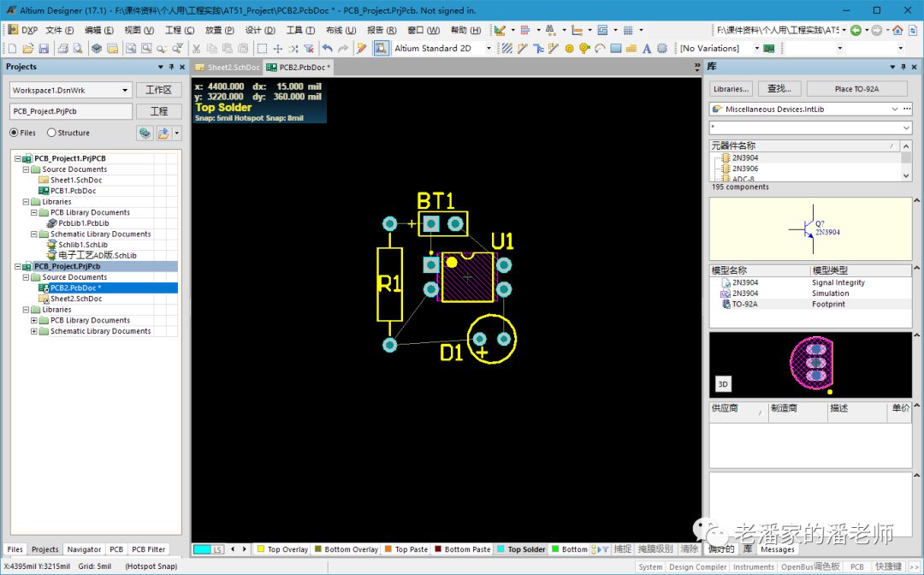Click the Undo arrow icon

(328, 49)
